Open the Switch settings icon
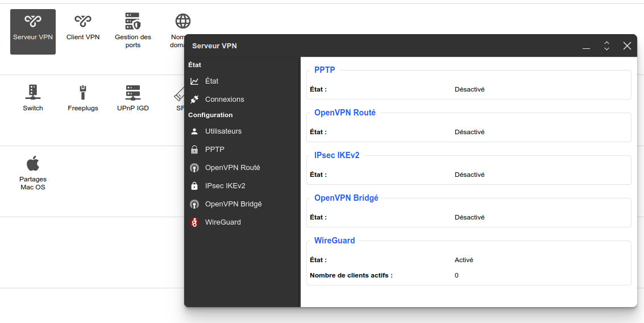 tap(33, 98)
